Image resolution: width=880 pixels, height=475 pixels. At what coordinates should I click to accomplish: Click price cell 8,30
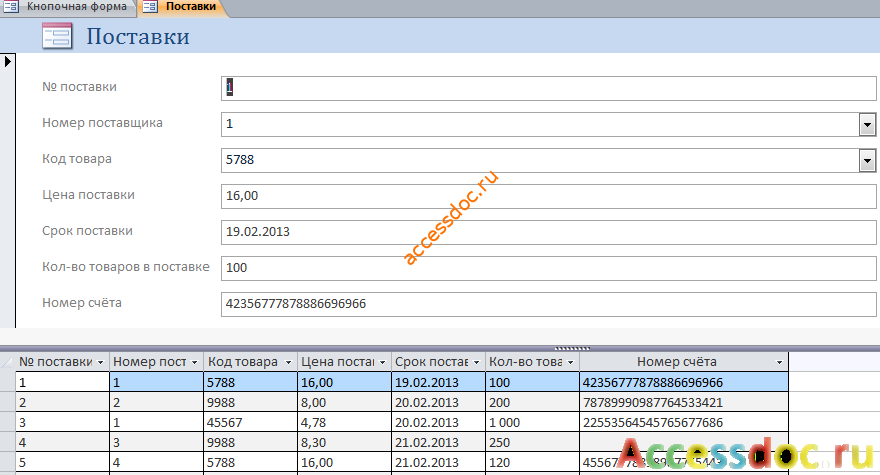coord(345,442)
